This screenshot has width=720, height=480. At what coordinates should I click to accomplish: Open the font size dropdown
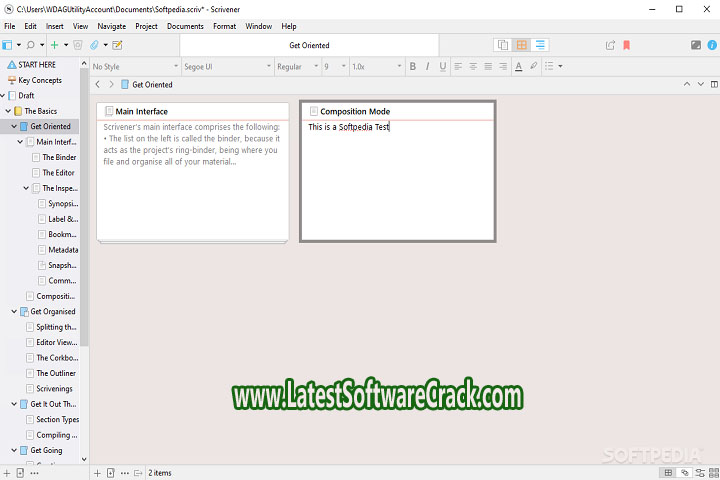click(335, 67)
